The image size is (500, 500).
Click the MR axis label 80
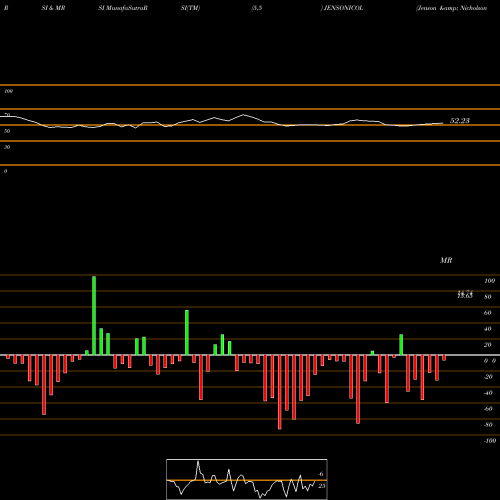pyautogui.click(x=488, y=297)
